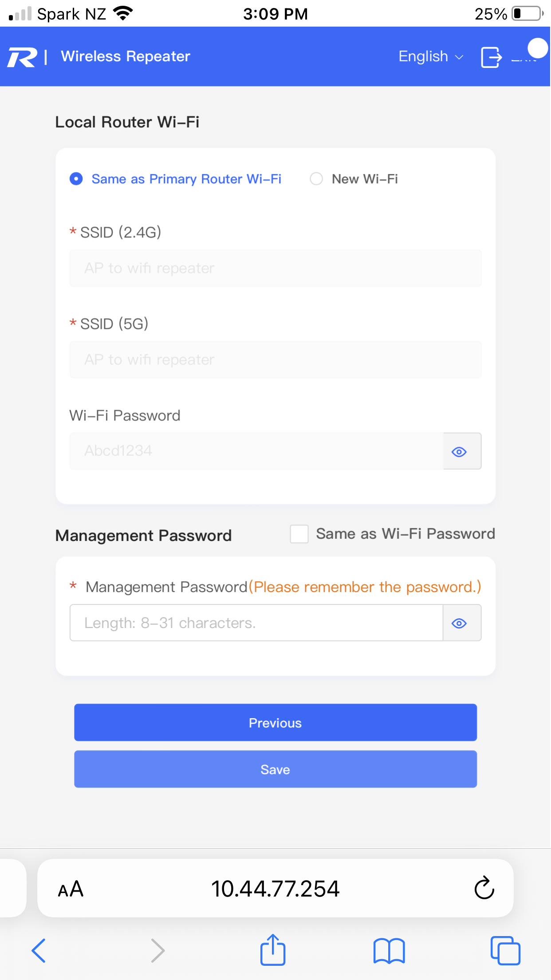Reload the page in Safari

[x=484, y=888]
